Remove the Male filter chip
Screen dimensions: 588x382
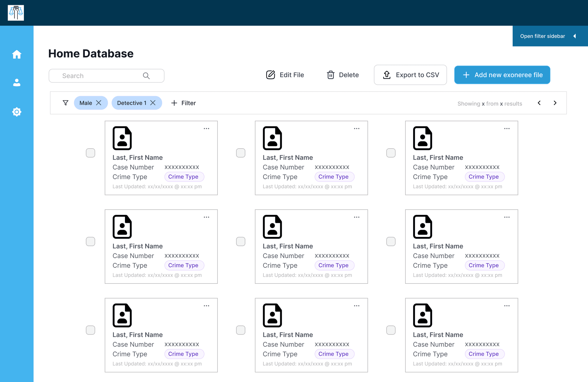[x=99, y=103]
